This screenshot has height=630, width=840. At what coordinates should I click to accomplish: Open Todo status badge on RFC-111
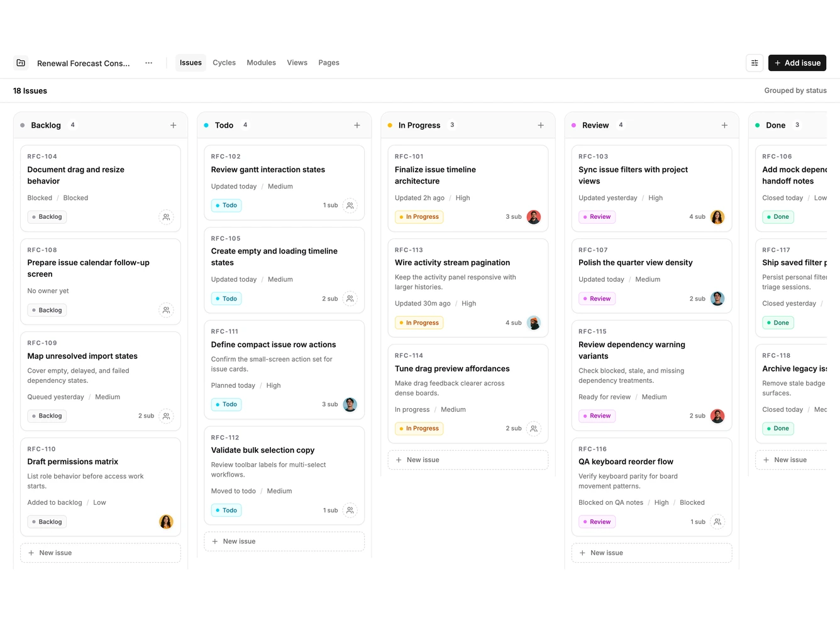click(x=226, y=404)
